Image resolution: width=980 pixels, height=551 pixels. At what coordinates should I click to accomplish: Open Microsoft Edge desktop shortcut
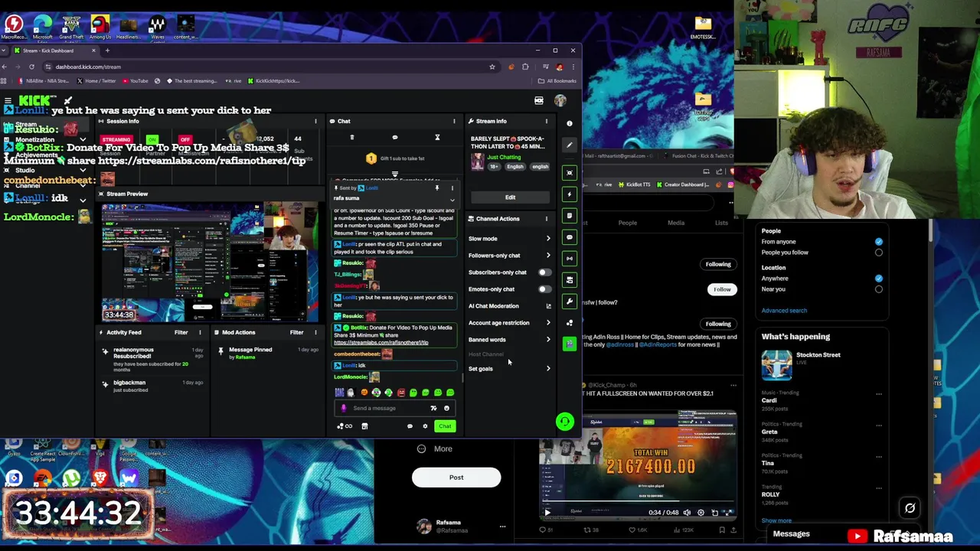pos(43,27)
